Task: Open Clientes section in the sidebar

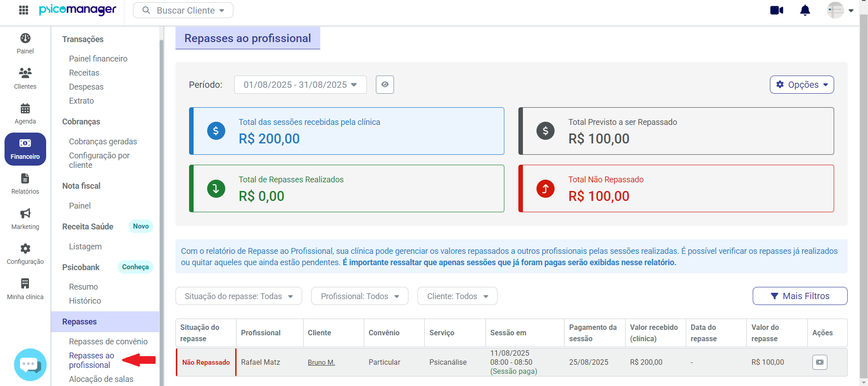Action: pyautogui.click(x=25, y=79)
